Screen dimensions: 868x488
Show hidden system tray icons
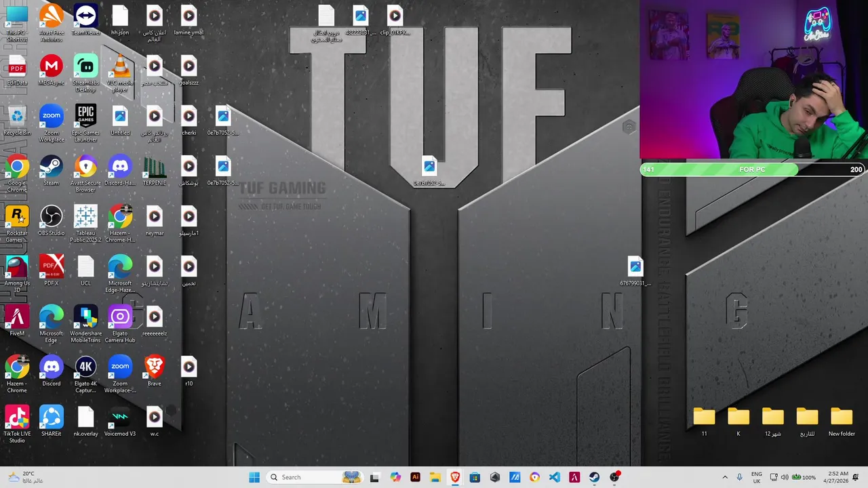coord(725,477)
